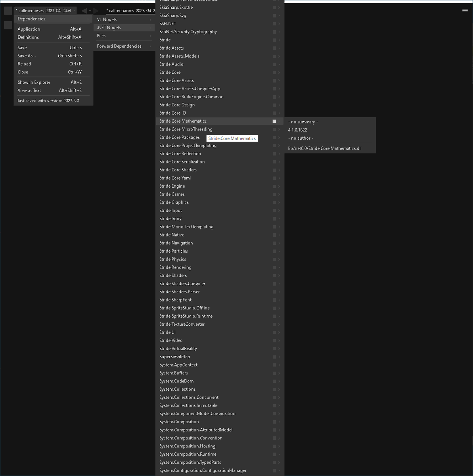Choose Definitions from the document menu

click(54, 37)
